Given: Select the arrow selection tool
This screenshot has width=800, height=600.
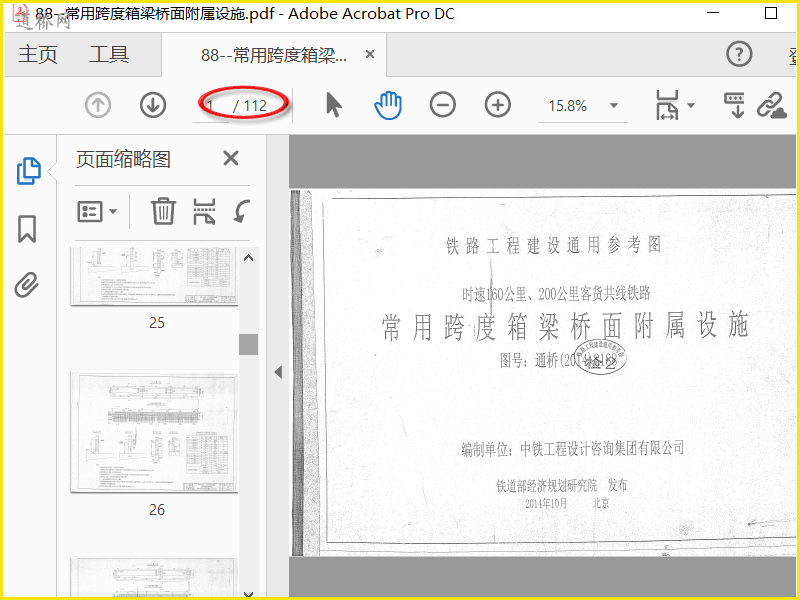Looking at the screenshot, I should [334, 105].
